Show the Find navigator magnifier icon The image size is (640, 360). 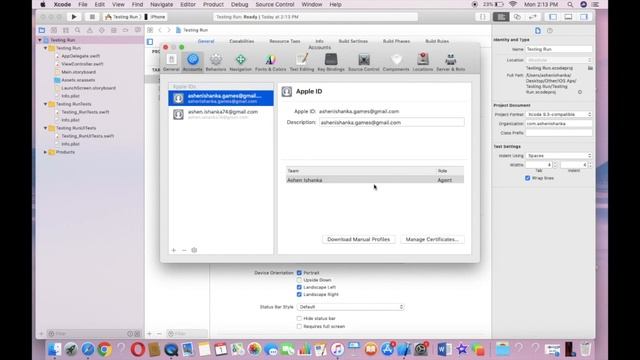(x=78, y=30)
